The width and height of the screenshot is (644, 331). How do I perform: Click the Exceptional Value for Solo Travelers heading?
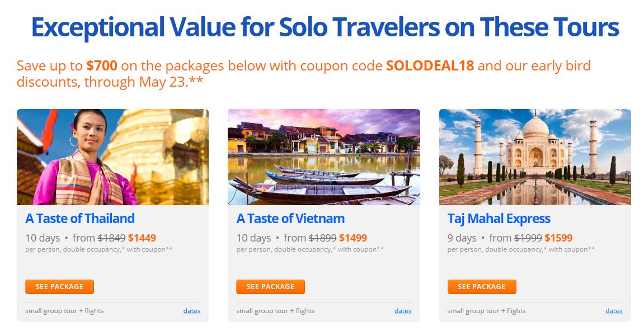[x=325, y=27]
